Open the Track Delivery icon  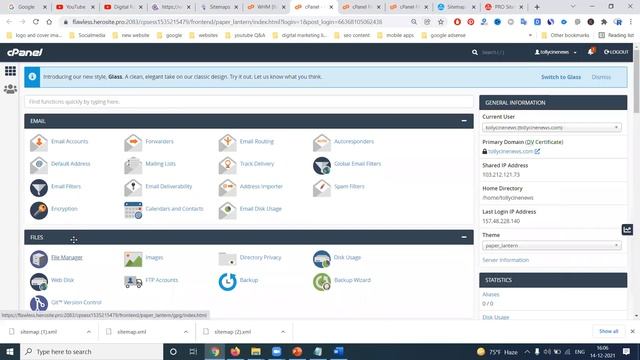click(227, 165)
